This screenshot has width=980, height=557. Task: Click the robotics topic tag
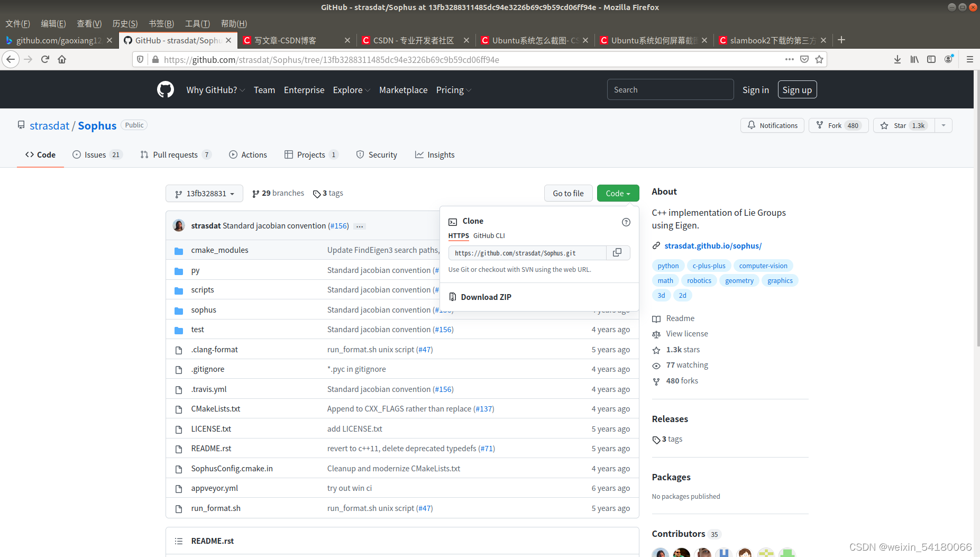pyautogui.click(x=699, y=280)
